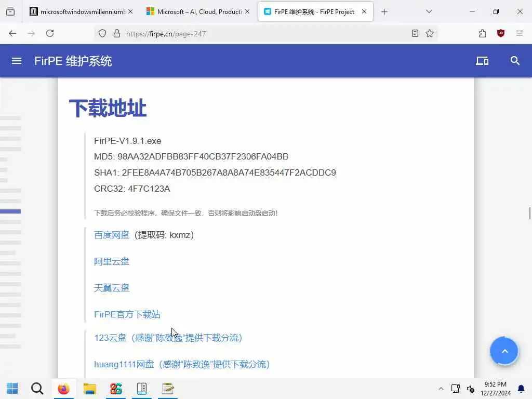Open the 123云盘 download link
The image size is (532, 399).
168,338
